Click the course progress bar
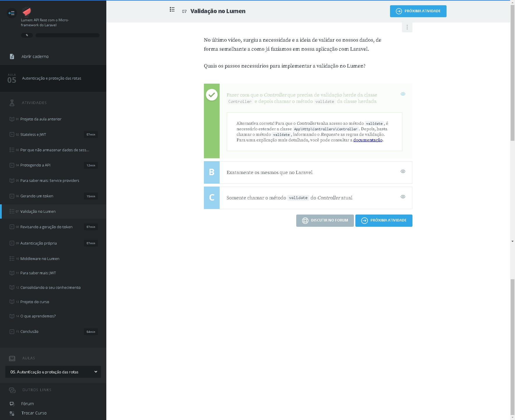The image size is (515, 420). pyautogui.click(x=67, y=35)
